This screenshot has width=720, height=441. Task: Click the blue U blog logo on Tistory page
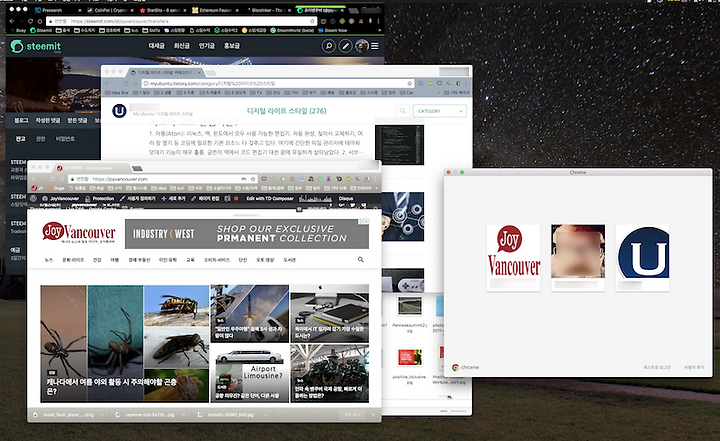click(x=119, y=111)
